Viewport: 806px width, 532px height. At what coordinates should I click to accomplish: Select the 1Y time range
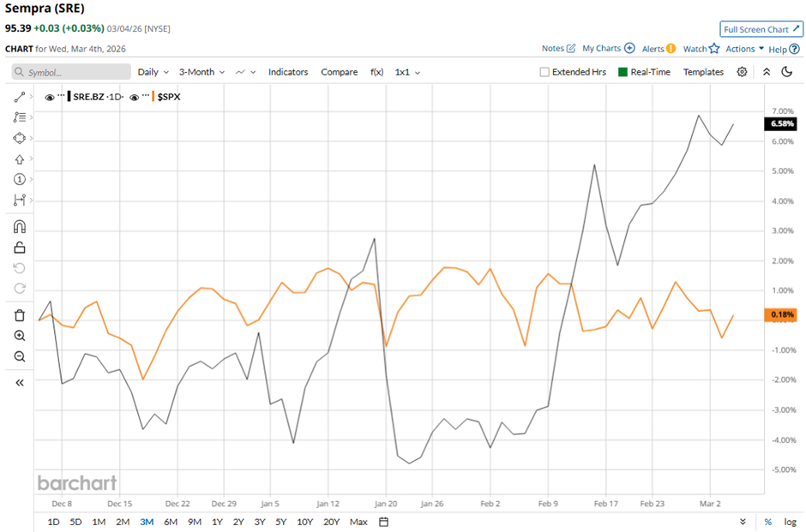click(217, 522)
